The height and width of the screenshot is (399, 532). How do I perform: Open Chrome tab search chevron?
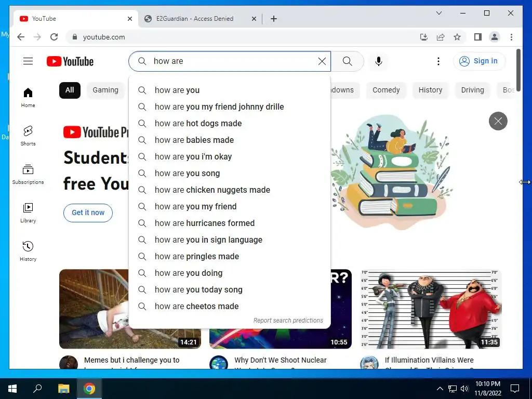438,13
